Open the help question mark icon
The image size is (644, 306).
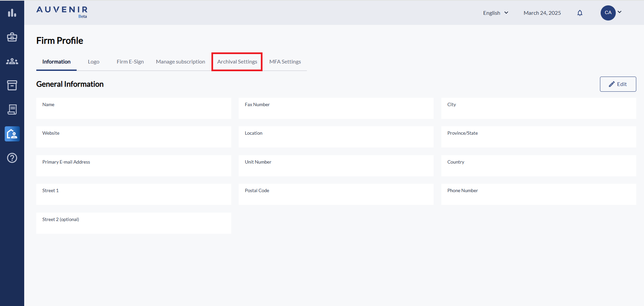click(x=12, y=158)
